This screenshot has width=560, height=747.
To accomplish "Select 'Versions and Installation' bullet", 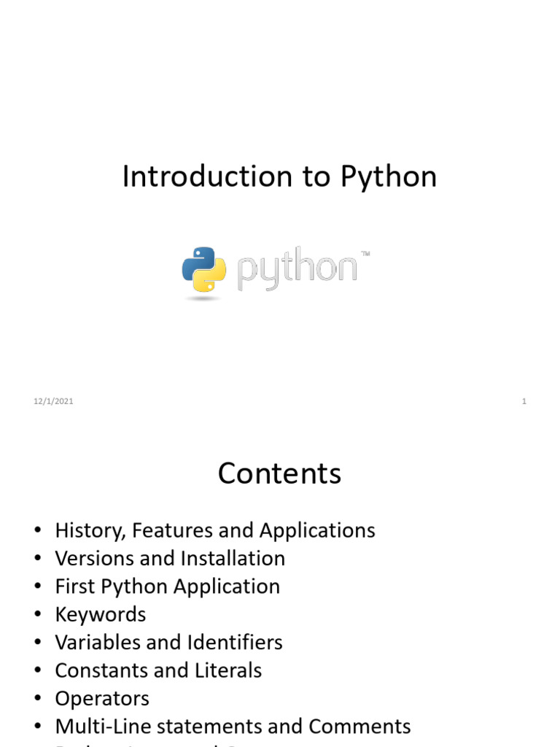I will click(170, 558).
